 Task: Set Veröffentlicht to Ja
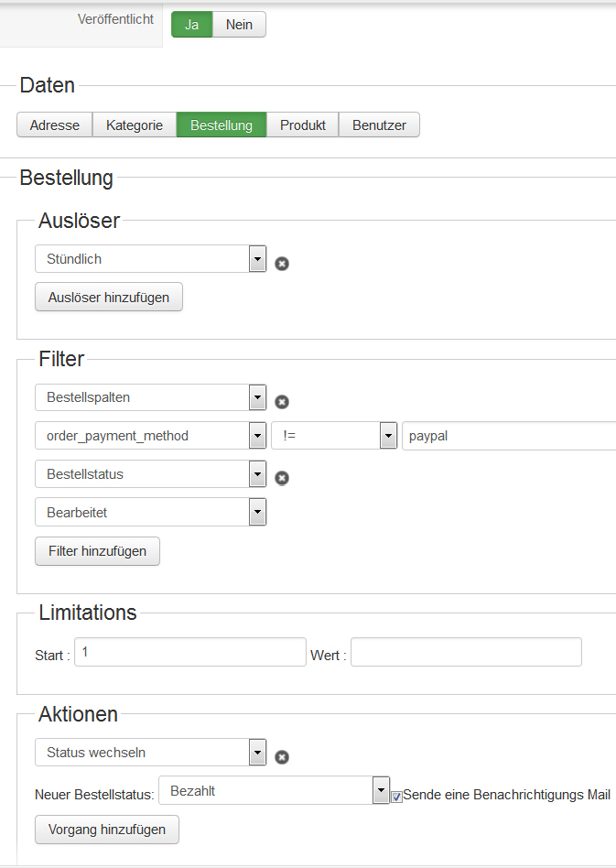(192, 25)
